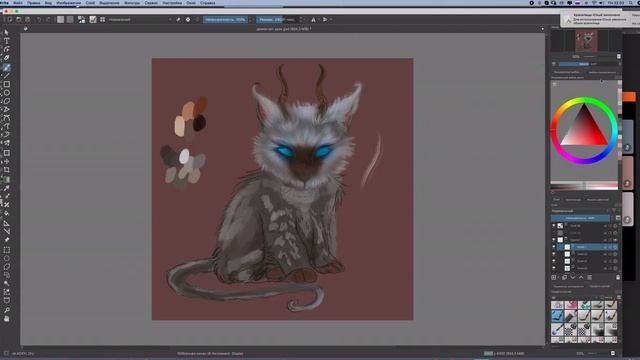This screenshot has width=640, height=360.
Task: Open the add-layer type dropdown arrow
Action: [559, 278]
